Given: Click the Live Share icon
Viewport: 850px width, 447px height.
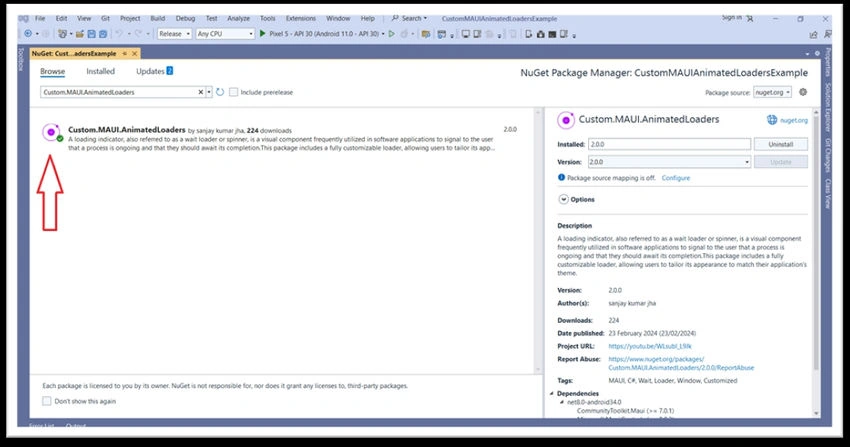Looking at the screenshot, I should pos(813,34).
